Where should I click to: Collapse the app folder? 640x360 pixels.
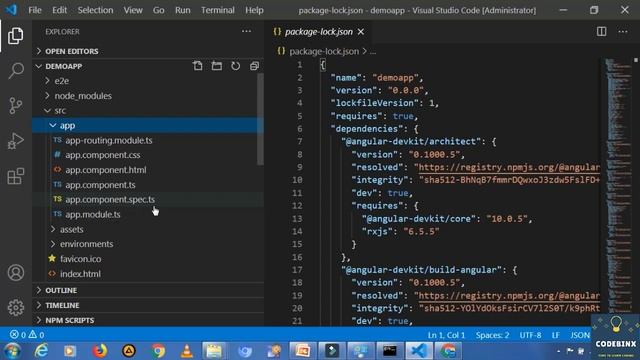pyautogui.click(x=148, y=125)
